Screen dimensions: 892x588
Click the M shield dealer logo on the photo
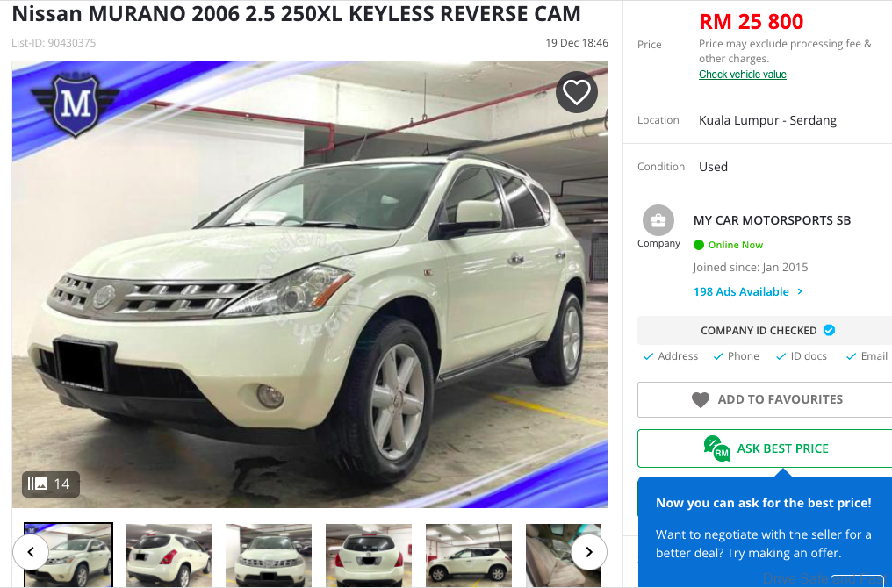point(76,104)
